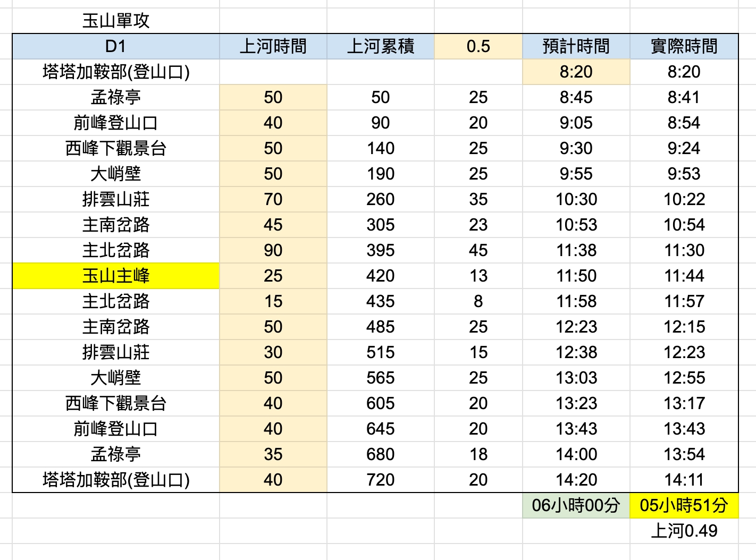Click the yellow 05小時51分 total cell

684,505
